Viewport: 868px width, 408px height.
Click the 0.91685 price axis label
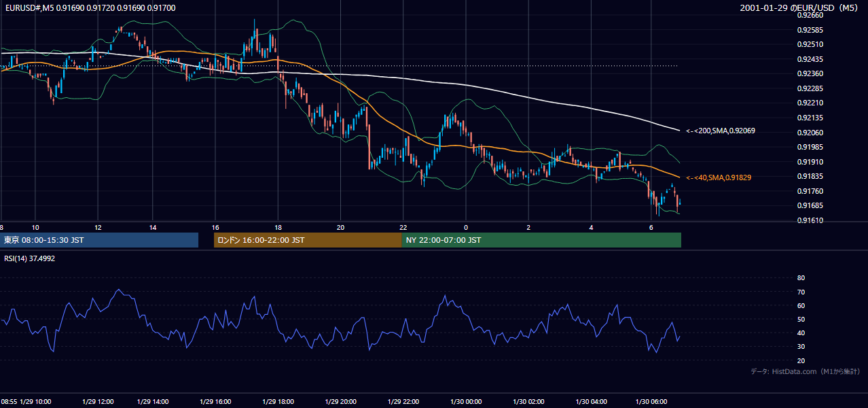[810, 205]
